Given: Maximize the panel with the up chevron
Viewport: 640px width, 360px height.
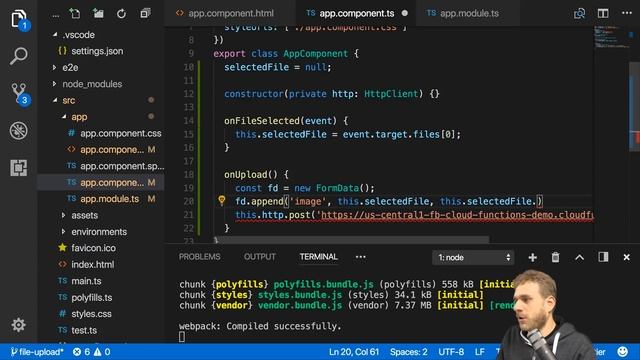Looking at the screenshot, I should [x=580, y=257].
